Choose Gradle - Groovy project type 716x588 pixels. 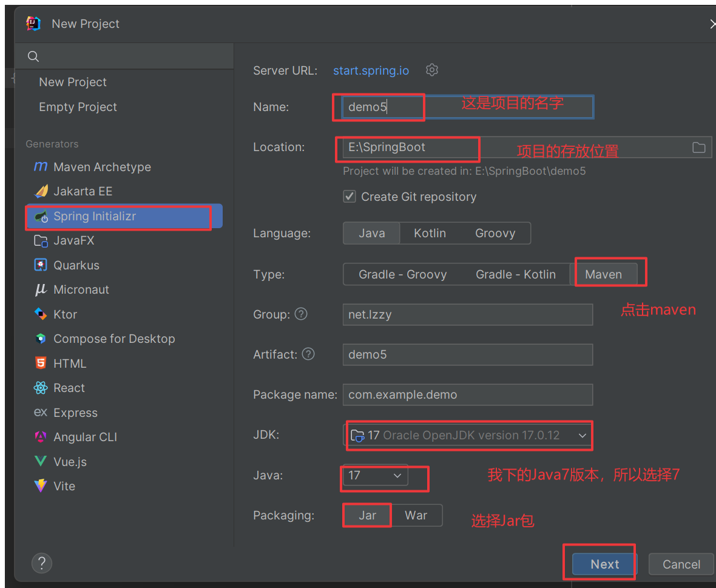403,274
